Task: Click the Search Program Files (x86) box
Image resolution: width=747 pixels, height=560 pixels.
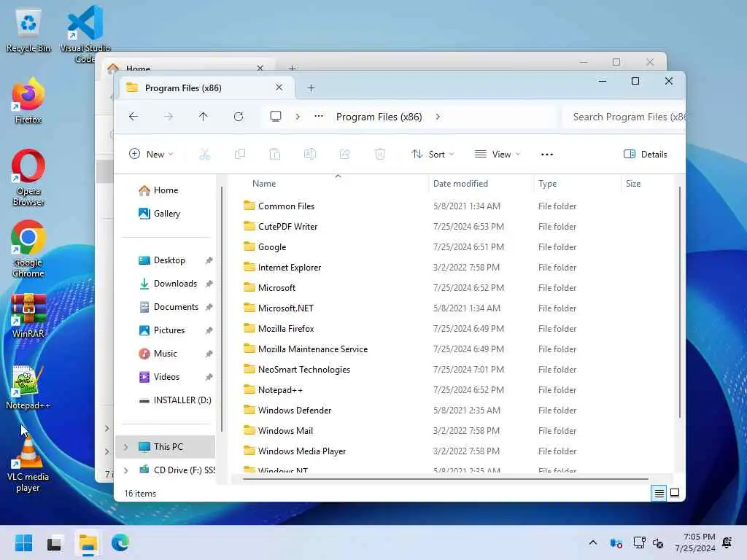Action: [x=624, y=117]
